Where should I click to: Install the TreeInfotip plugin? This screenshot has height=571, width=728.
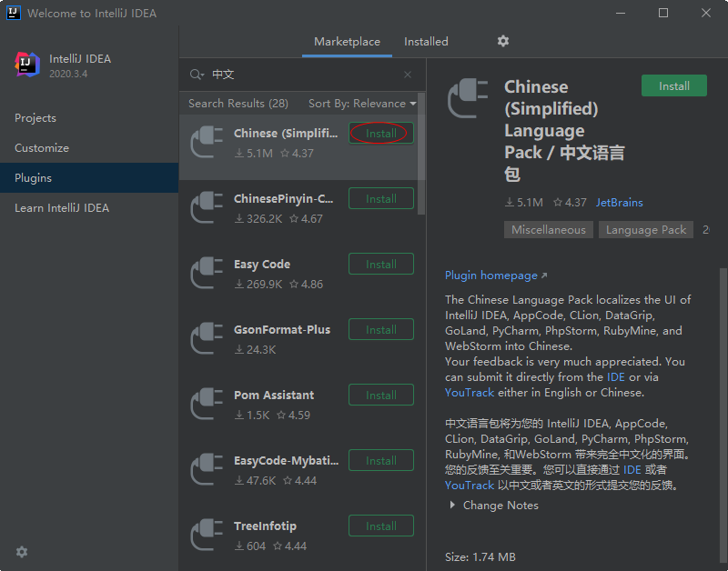click(380, 526)
